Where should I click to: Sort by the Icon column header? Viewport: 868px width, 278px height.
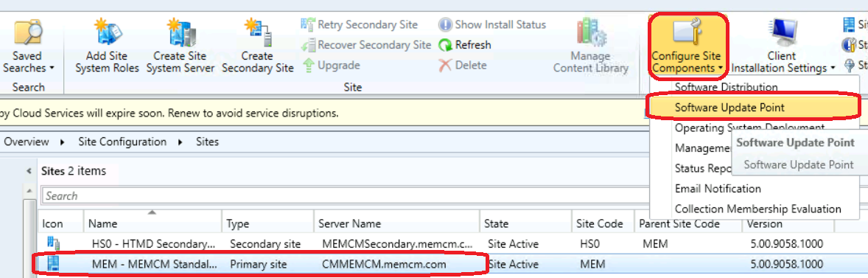click(x=52, y=224)
